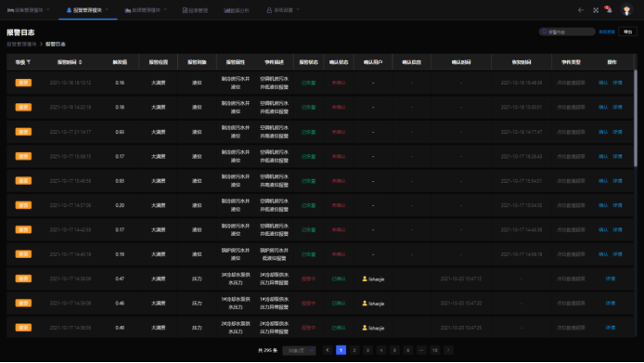The height and width of the screenshot is (363, 644).
Task: Click confirmation time 2021-10-20 10:47:12
Action: coord(461,279)
